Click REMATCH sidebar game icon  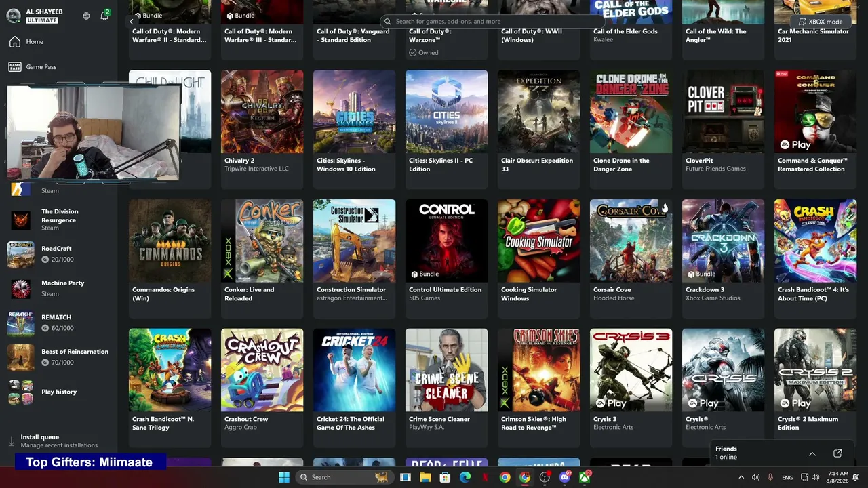point(20,323)
